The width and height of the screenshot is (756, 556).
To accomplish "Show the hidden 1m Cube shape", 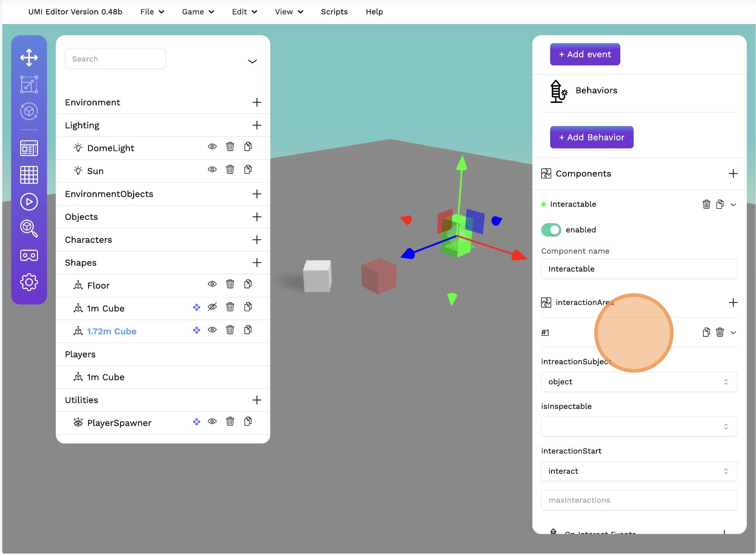I will pos(212,307).
